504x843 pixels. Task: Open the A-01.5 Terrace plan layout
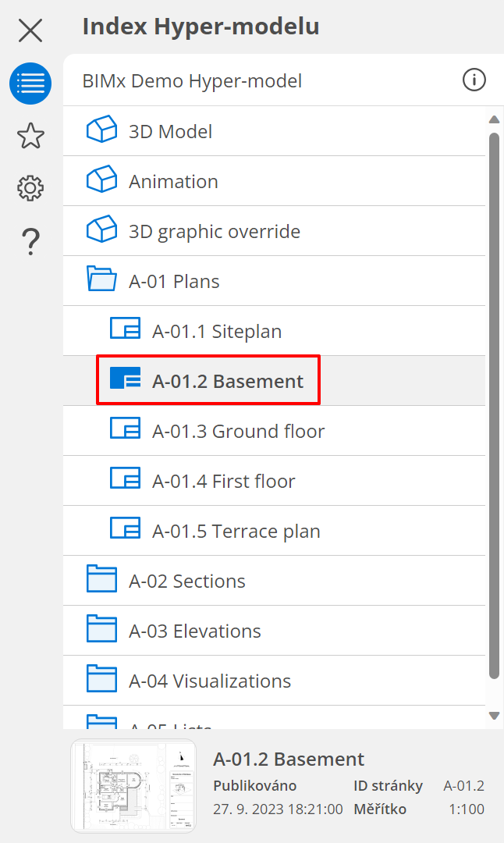coord(236,531)
